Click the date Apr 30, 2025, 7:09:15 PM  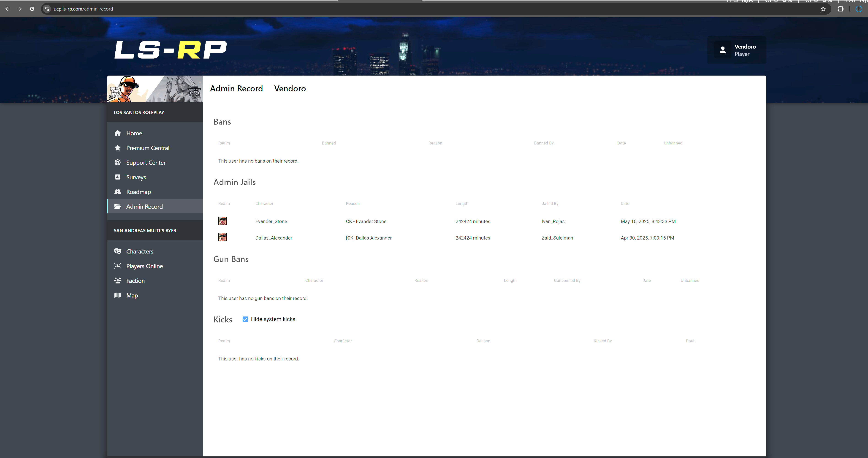pos(647,238)
